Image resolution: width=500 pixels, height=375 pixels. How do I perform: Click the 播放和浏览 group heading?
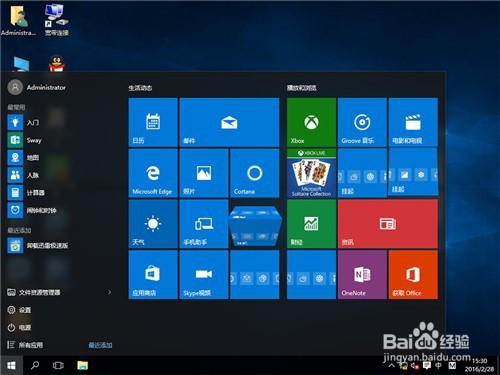coord(302,88)
